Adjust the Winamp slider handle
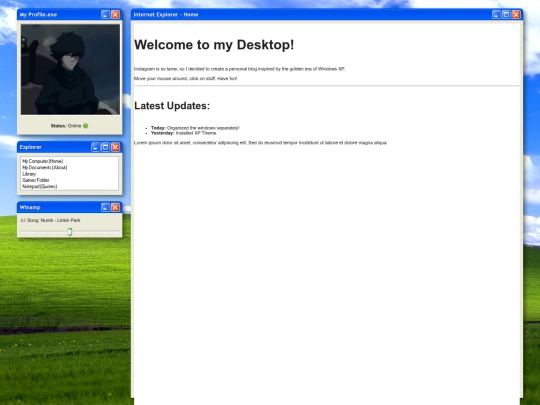This screenshot has height=405, width=540. click(x=70, y=232)
